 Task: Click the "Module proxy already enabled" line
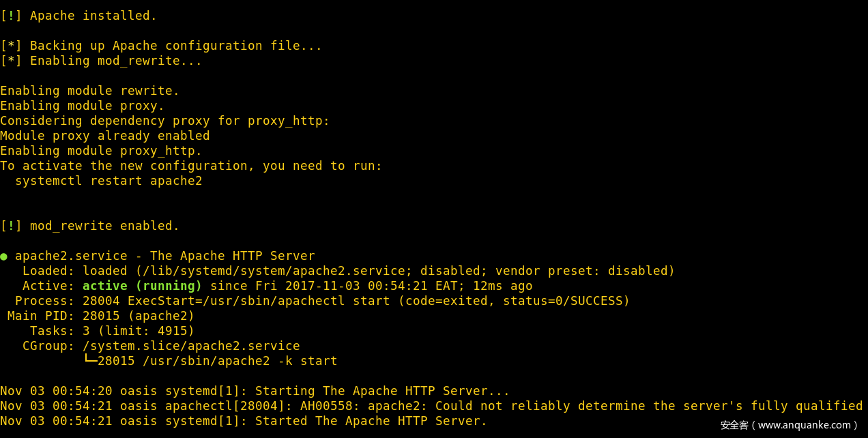click(104, 136)
